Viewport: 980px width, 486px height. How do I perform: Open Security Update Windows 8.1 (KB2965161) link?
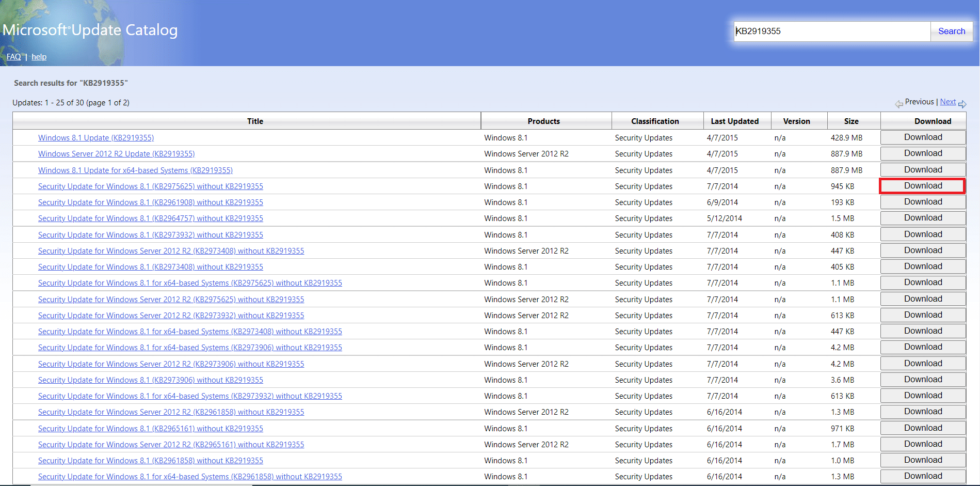[151, 429]
